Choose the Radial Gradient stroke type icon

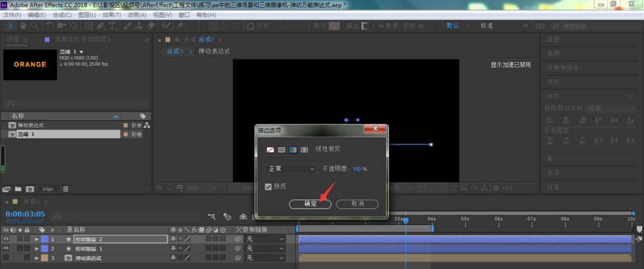[304, 150]
